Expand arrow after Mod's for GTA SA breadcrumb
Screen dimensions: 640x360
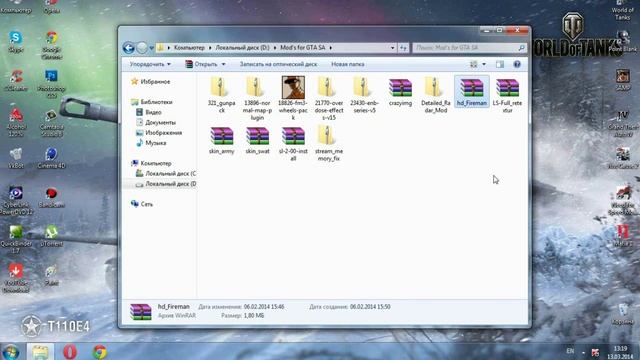coord(331,48)
